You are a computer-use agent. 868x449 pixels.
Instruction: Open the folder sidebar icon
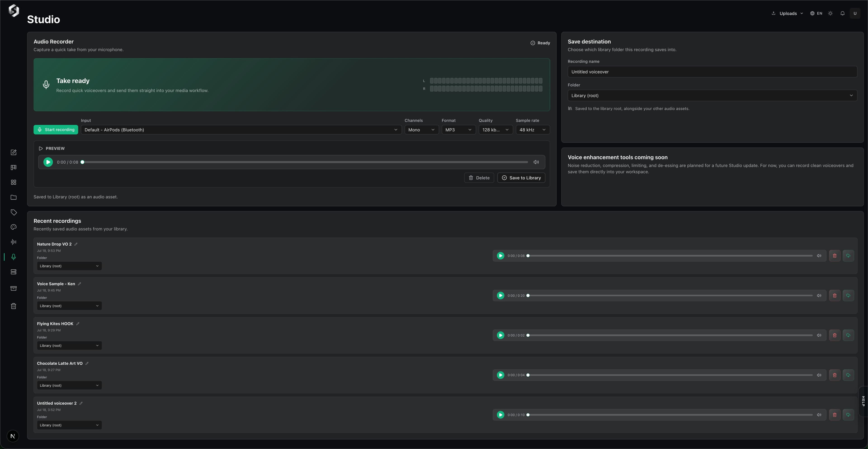point(14,197)
